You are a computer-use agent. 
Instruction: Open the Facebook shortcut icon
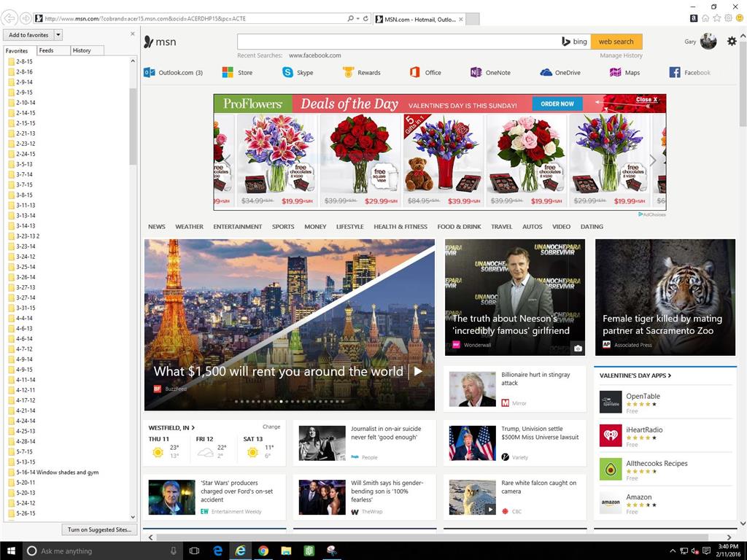point(675,72)
